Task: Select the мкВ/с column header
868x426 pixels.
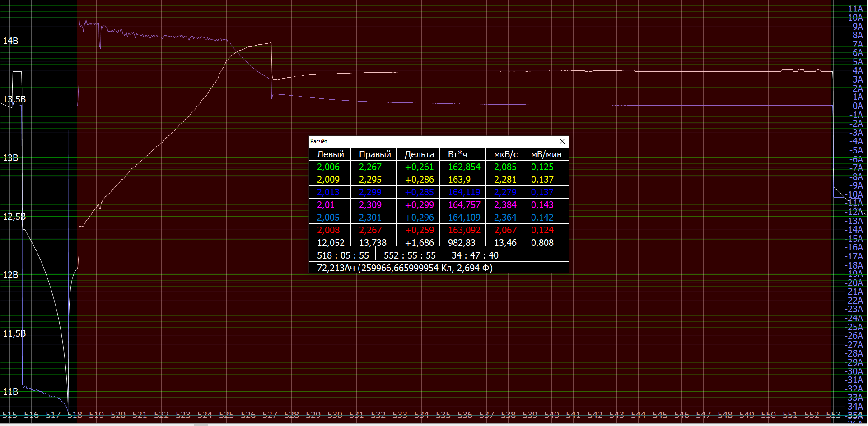Action: coord(505,154)
